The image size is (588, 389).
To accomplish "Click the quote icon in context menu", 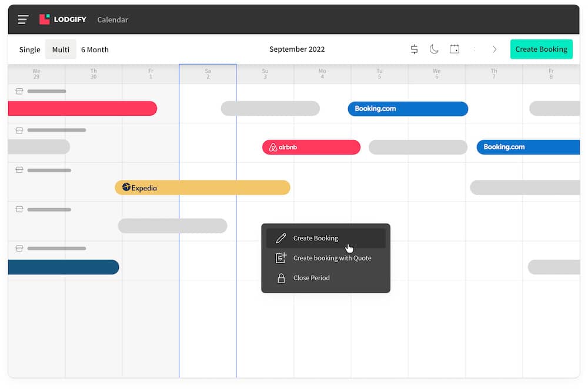I will [281, 258].
